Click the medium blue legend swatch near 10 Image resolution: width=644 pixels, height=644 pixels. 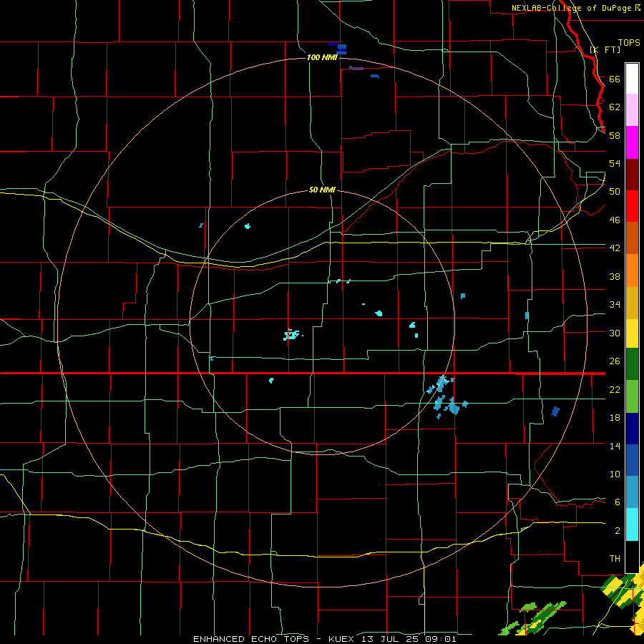tap(632, 460)
